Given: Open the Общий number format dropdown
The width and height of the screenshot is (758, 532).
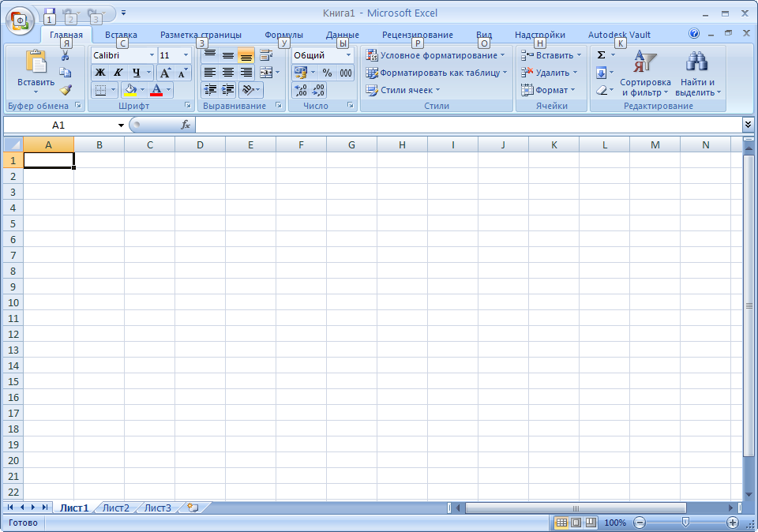Looking at the screenshot, I should pyautogui.click(x=348, y=55).
